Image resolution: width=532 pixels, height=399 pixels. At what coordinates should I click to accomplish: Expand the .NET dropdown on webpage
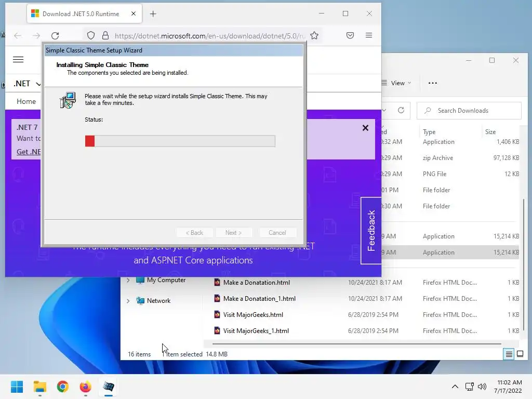27,84
